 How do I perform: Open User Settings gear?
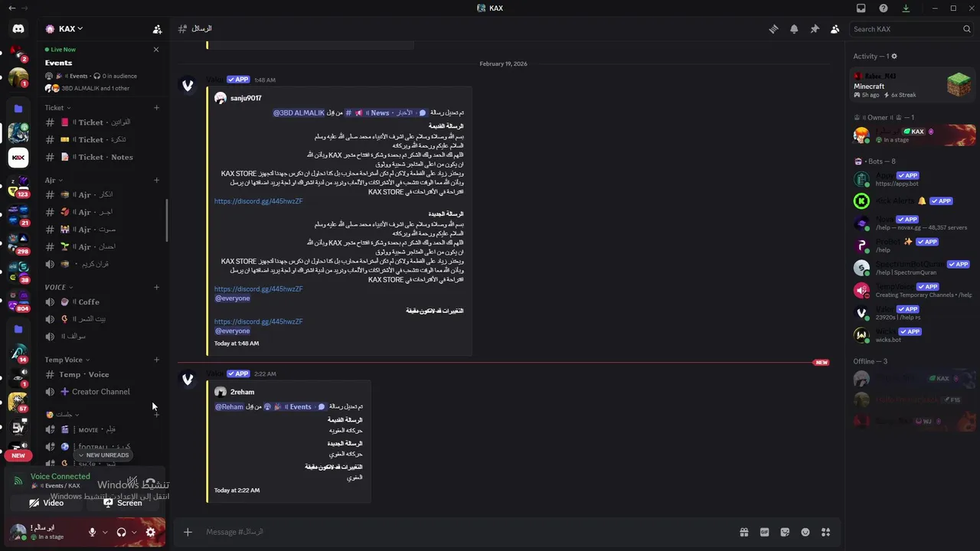coord(151,533)
